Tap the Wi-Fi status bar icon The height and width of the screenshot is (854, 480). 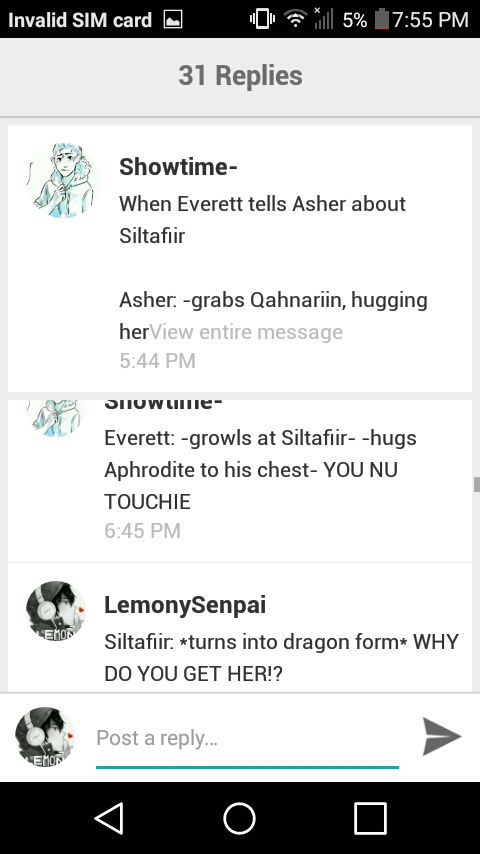click(296, 20)
